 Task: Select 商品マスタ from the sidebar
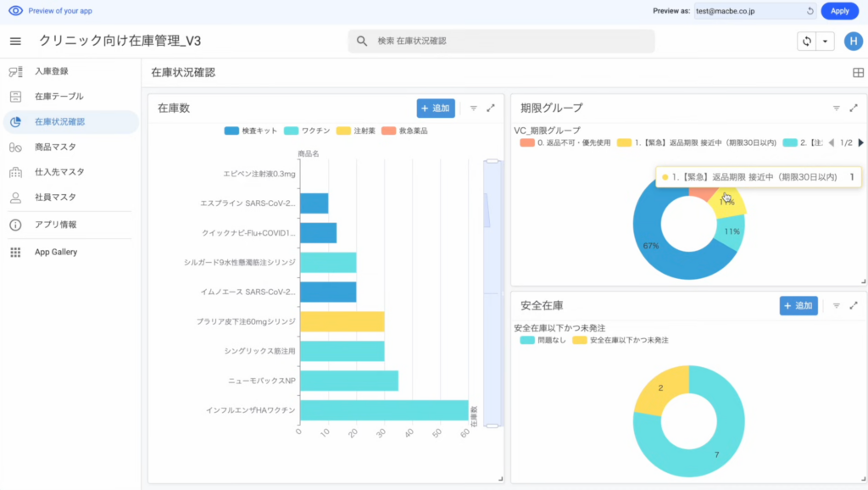click(x=55, y=147)
